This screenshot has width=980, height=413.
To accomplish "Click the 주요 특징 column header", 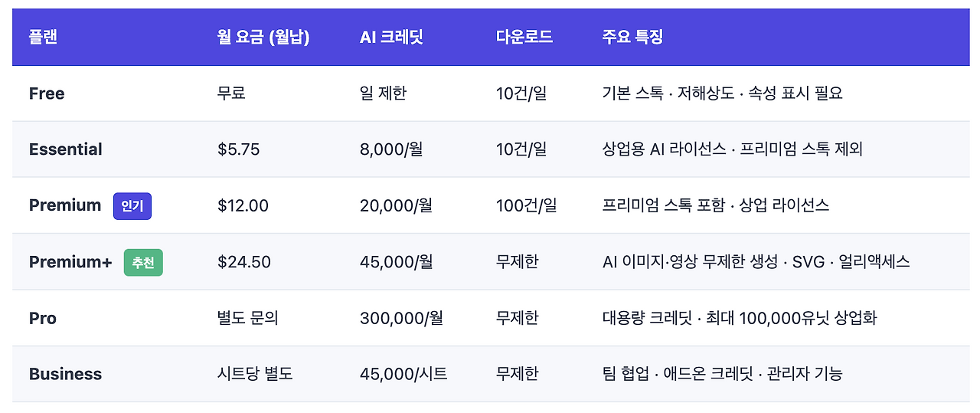I will tap(632, 37).
